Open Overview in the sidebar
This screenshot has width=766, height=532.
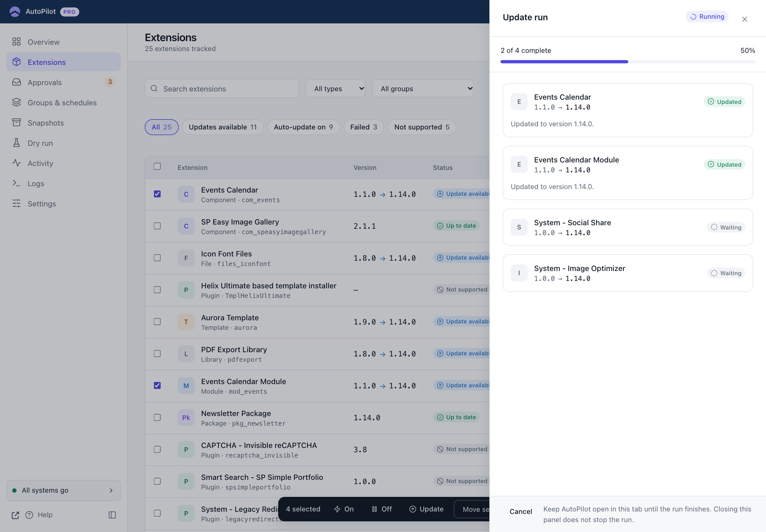(x=63, y=42)
